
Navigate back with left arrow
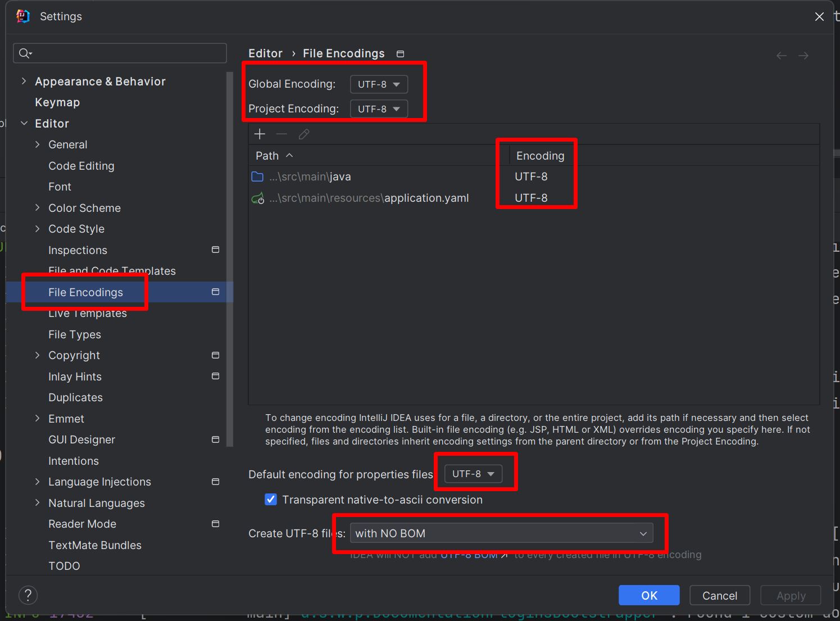(781, 55)
